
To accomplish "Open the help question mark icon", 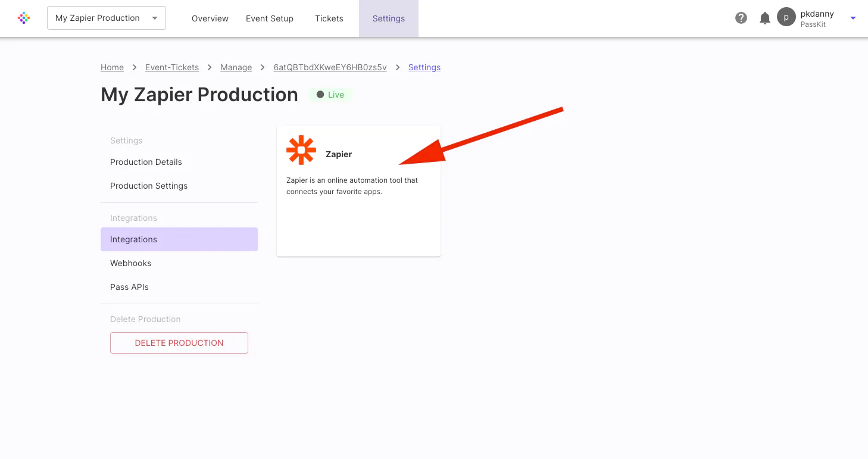I will (741, 18).
